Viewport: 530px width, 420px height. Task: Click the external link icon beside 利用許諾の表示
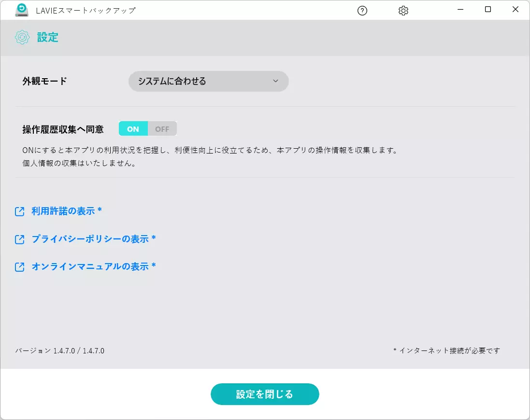[20, 211]
